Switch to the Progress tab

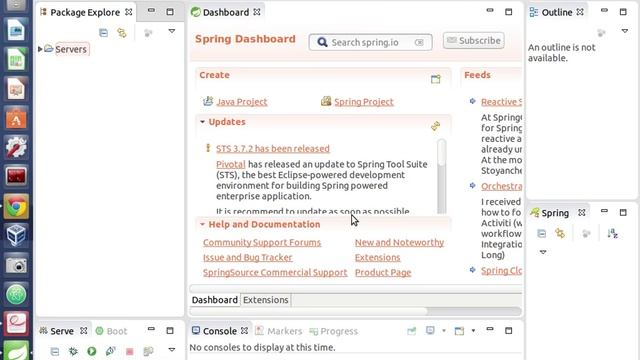(x=333, y=331)
